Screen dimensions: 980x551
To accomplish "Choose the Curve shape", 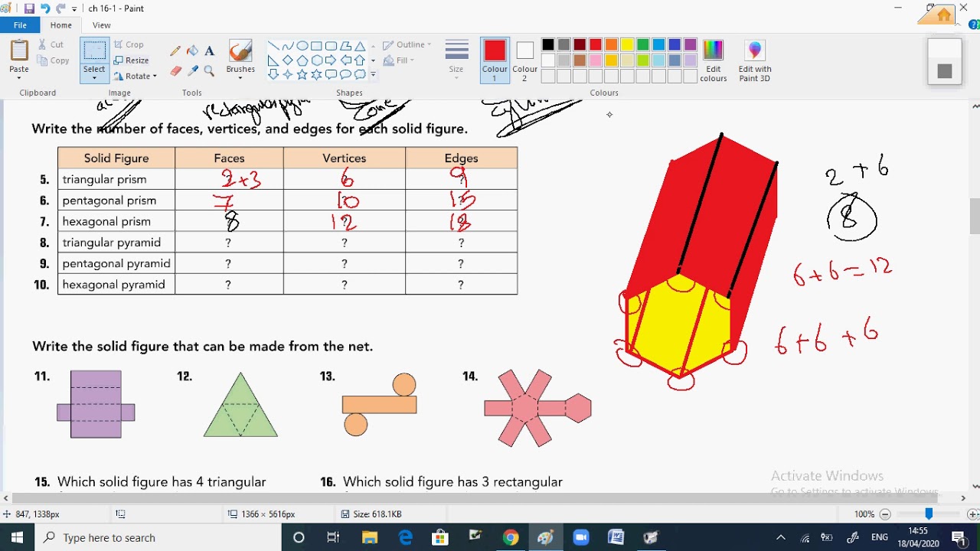I will pyautogui.click(x=288, y=46).
